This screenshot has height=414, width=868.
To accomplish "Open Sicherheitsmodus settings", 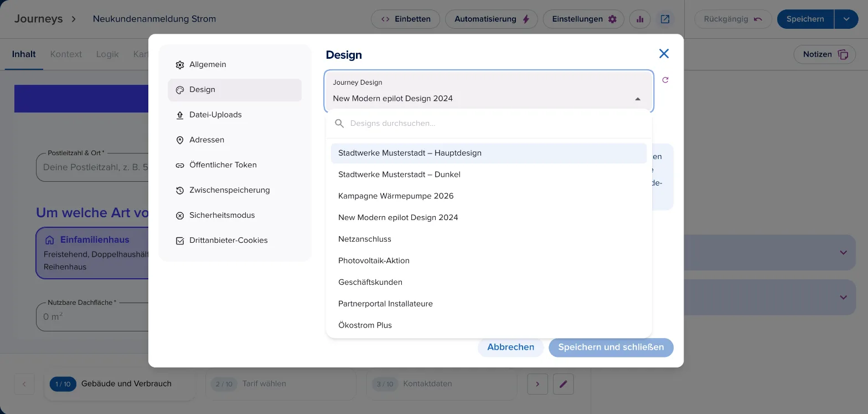I will click(x=235, y=216).
